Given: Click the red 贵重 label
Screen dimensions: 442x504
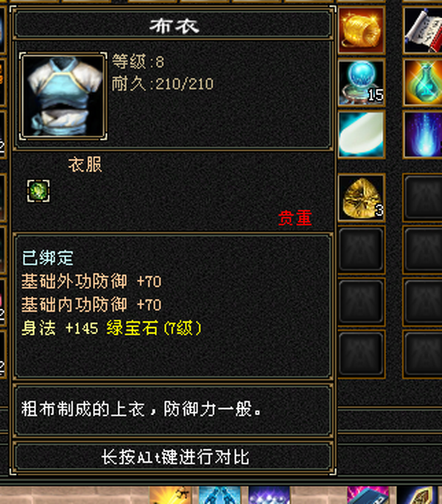Looking at the screenshot, I should point(295,217).
